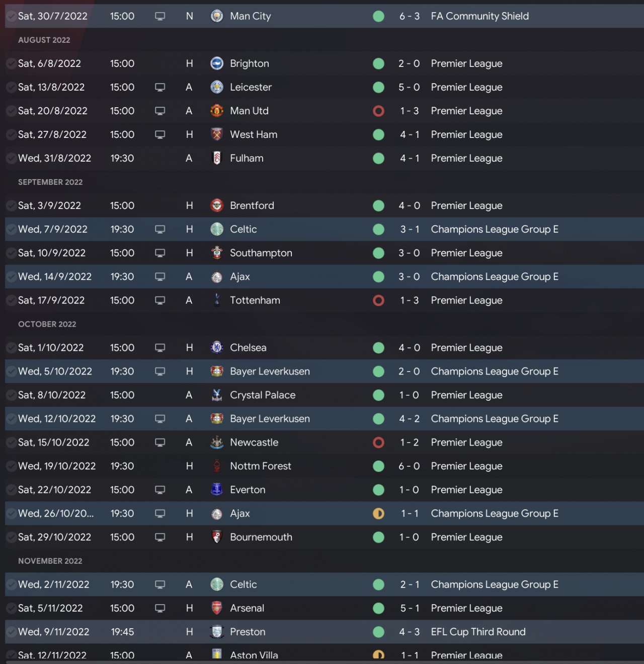Viewport: 644px width, 664px height.
Task: Toggle the checkmark beside Brighton fixture date
Action: point(11,63)
